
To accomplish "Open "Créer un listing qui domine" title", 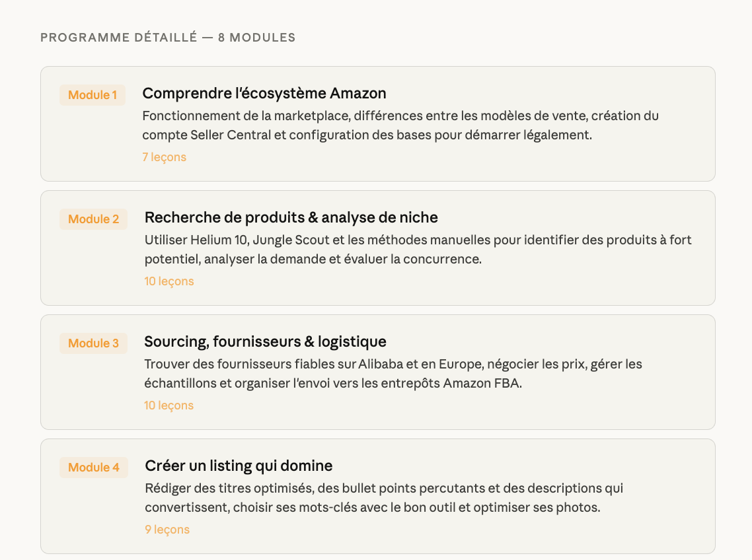I will point(239,466).
